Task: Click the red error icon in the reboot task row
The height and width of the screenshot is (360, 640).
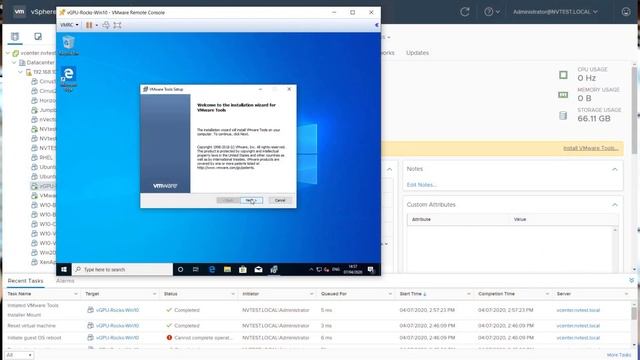Action: (x=169, y=338)
